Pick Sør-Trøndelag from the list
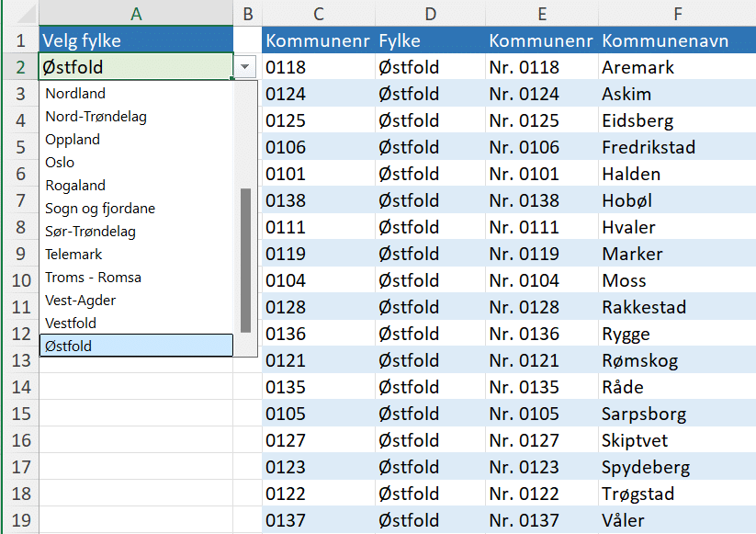Screen dimensions: 756x534 coord(90,232)
